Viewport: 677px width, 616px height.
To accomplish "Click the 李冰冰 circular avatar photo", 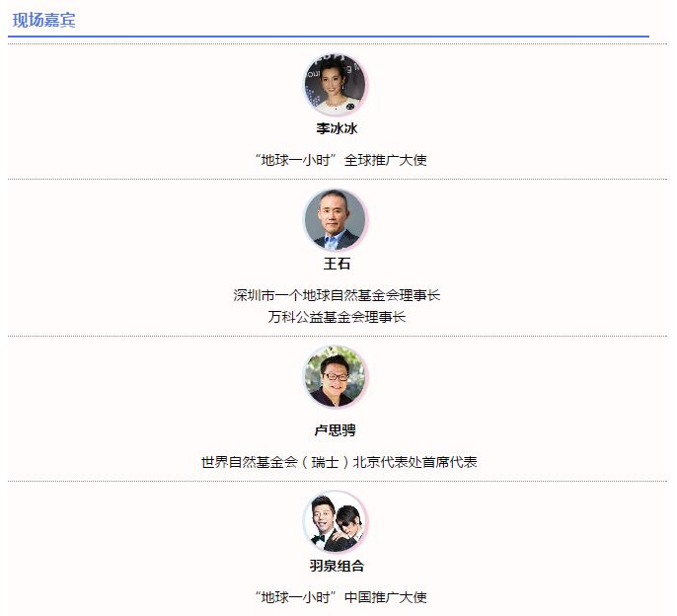I will 336,85.
